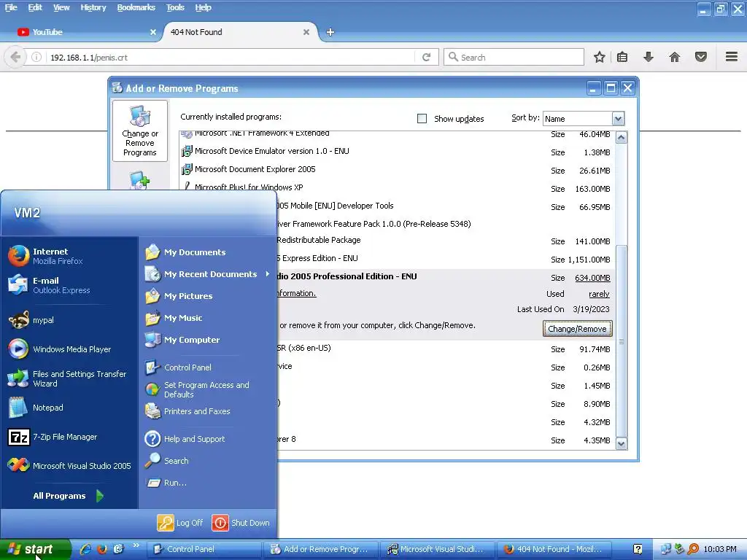The height and width of the screenshot is (560, 747).
Task: Click Firefox back arrow button
Action: click(15, 57)
